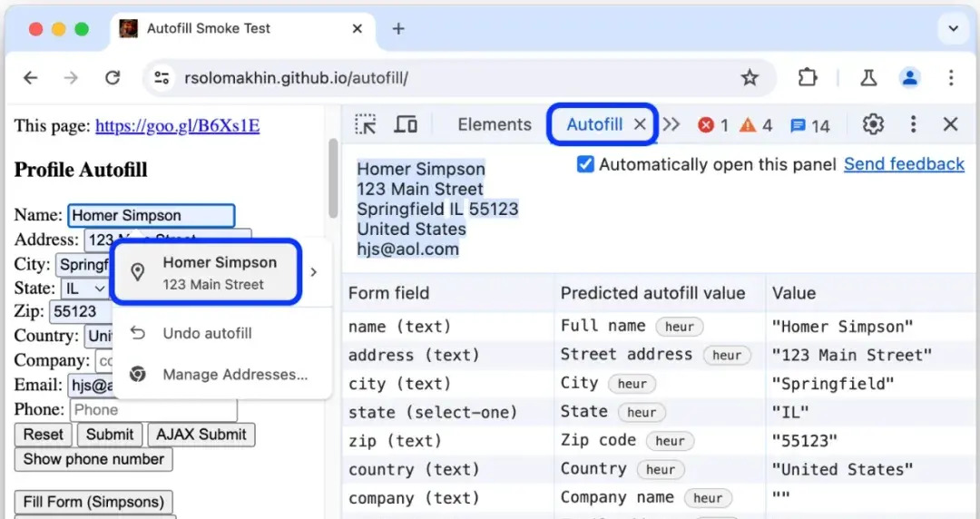
Task: Choose Homer Simpson address suggestion
Action: (x=208, y=272)
